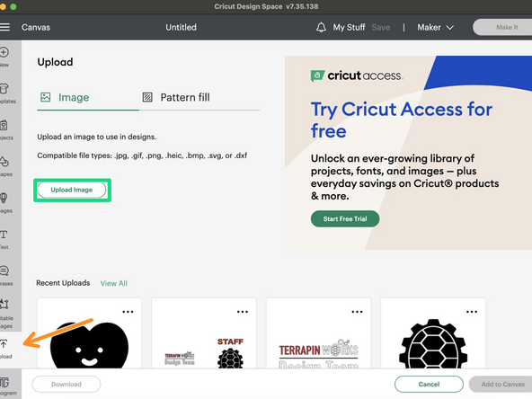
Task: Cancel the upload
Action: pyautogui.click(x=429, y=384)
